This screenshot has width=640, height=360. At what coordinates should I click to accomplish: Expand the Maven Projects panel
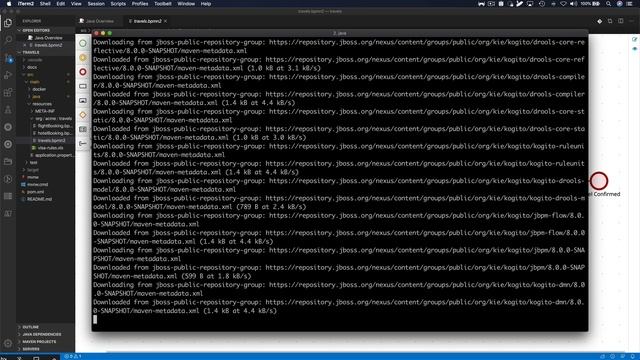(45, 342)
